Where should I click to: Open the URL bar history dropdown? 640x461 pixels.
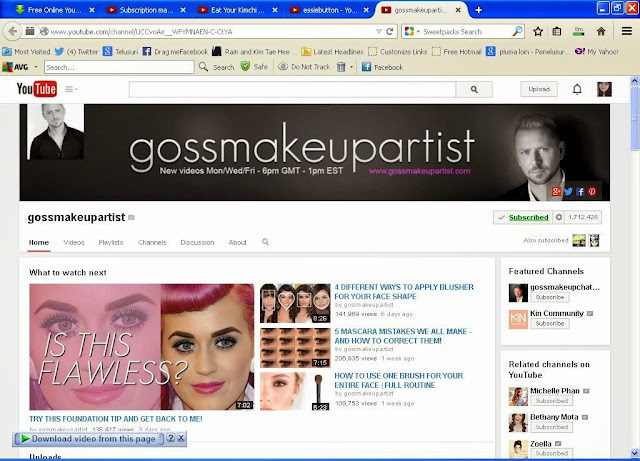pos(379,31)
